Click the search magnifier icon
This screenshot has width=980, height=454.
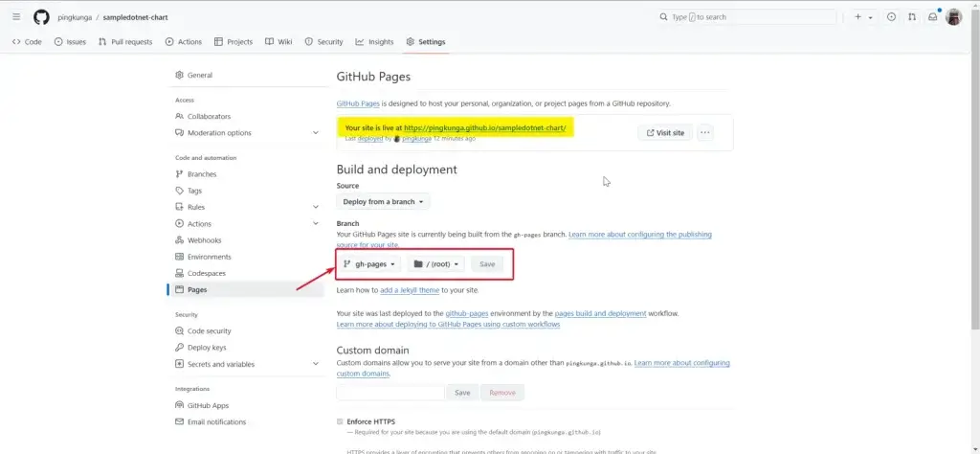(664, 17)
